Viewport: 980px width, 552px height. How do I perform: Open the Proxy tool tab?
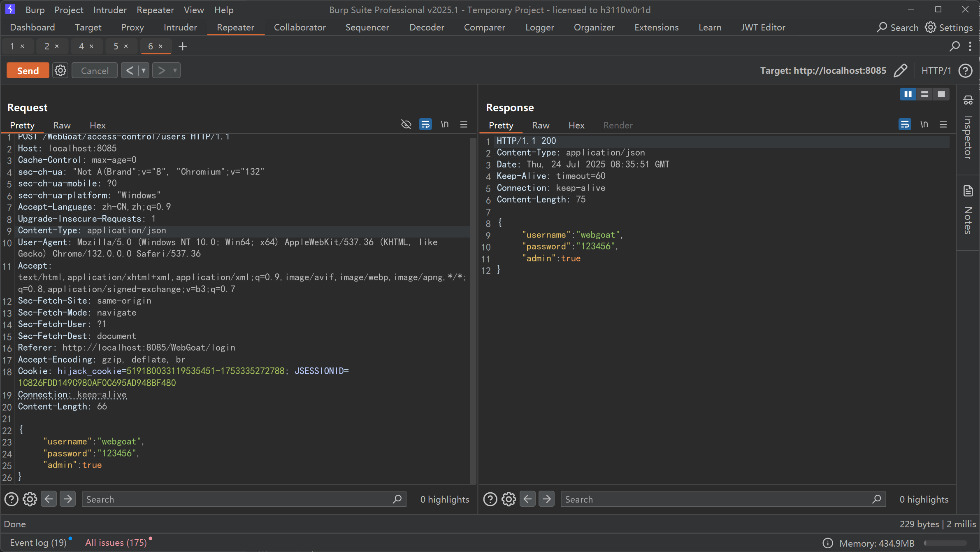(x=132, y=27)
